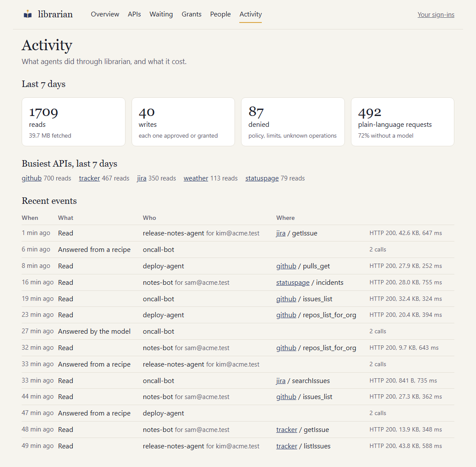Click jira link in getIssue row
Viewport: 476px width, 467px height.
281,233
